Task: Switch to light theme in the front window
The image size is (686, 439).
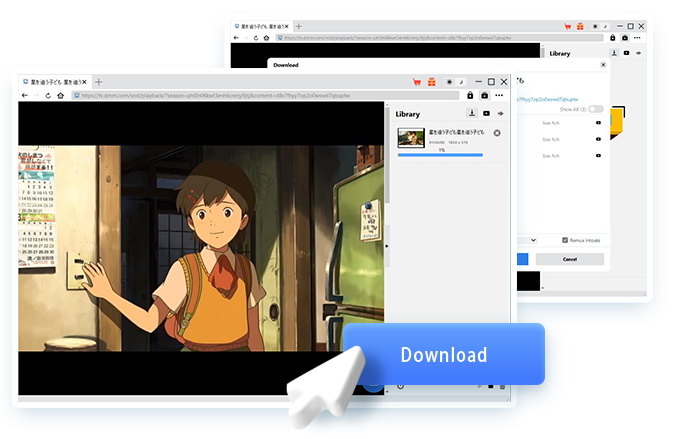Action: pos(449,82)
